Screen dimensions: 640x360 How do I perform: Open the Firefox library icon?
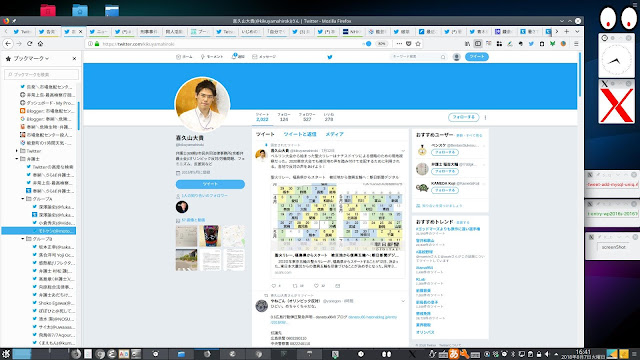[x=467, y=44]
